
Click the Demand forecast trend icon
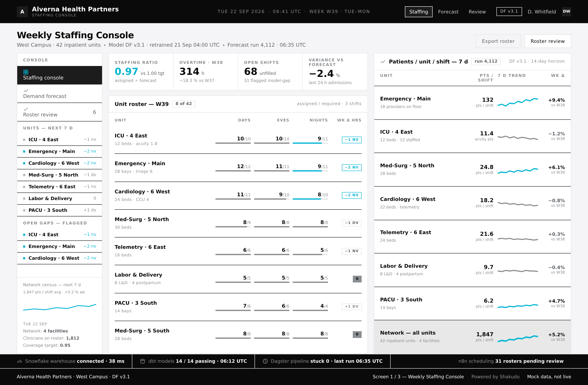pyautogui.click(x=26, y=91)
